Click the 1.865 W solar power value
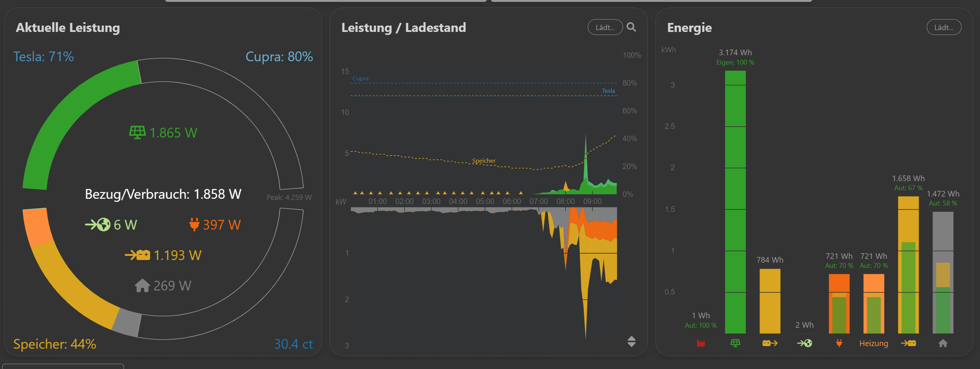980x369 pixels. tap(174, 133)
